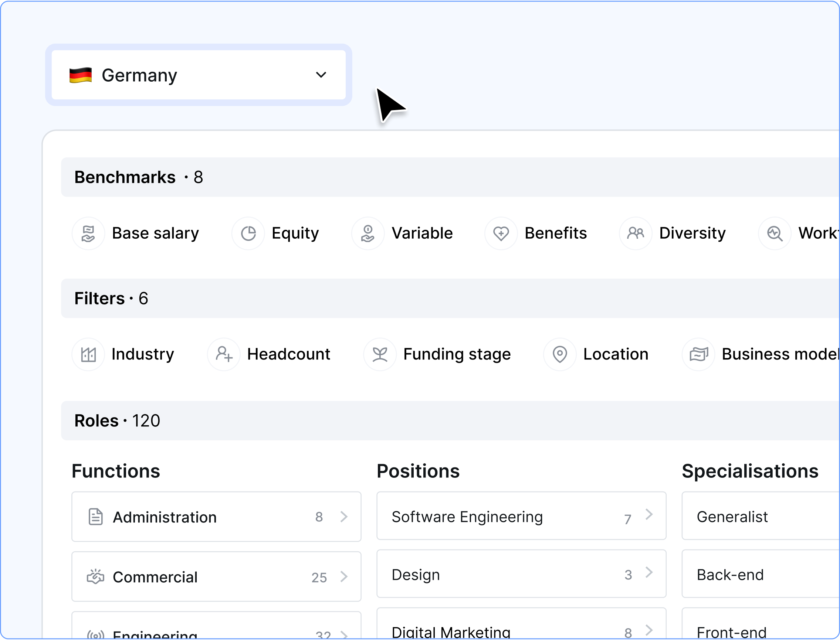Select the Headcount person-plus icon

224,354
